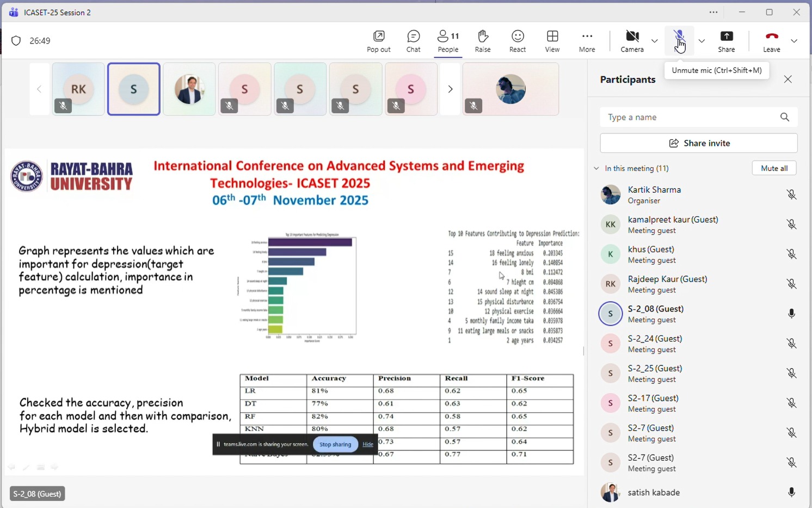Select S-2_24 (Guest) participant name
The image size is (812, 508).
click(x=655, y=338)
